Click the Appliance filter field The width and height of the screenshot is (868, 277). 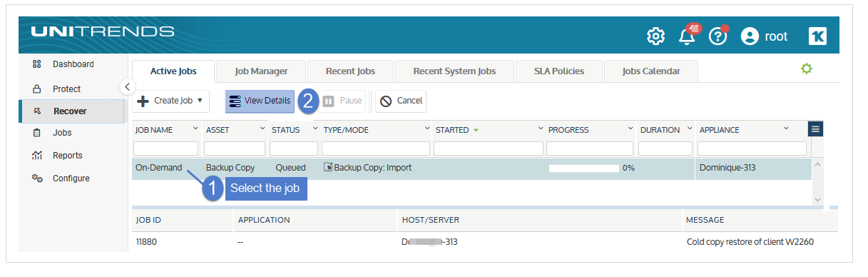click(752, 148)
